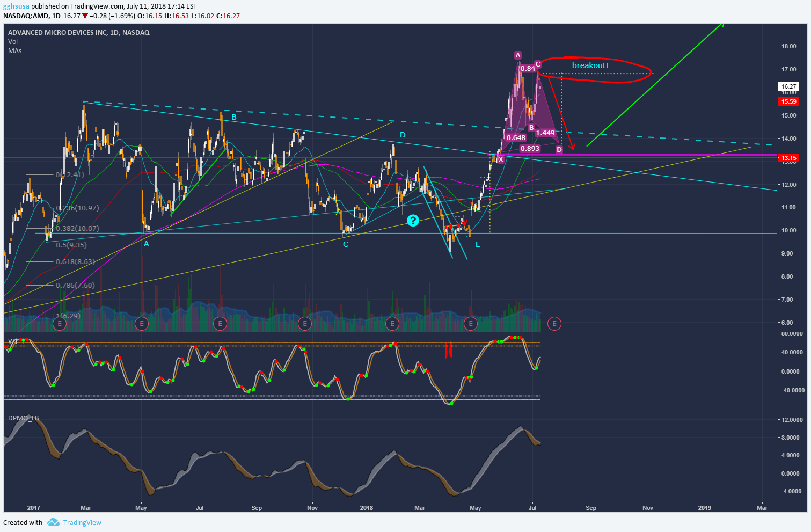This screenshot has width=811, height=532.
Task: Select the cyan wave label B
Action: tap(234, 117)
